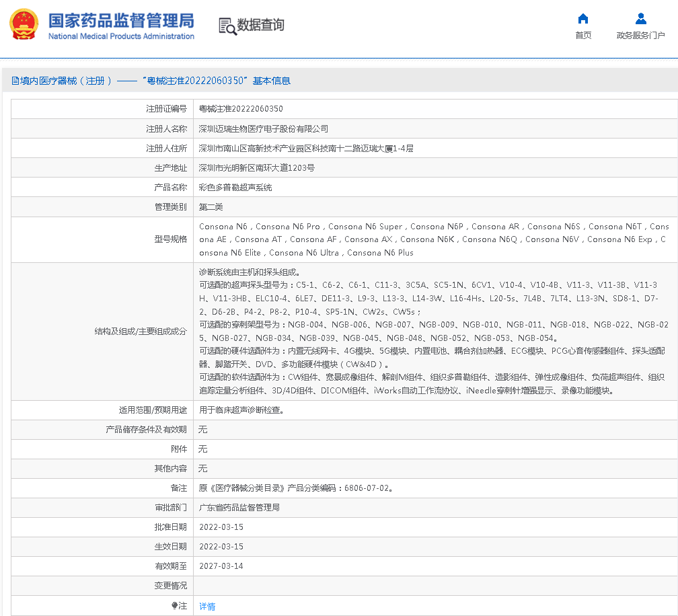The image size is (678, 616).
Task: Click the 生产地址 label
Action: point(171,167)
